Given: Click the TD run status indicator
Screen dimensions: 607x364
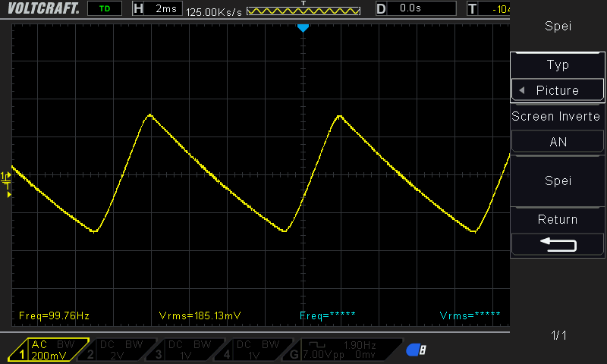Looking at the screenshot, I should pos(105,8).
